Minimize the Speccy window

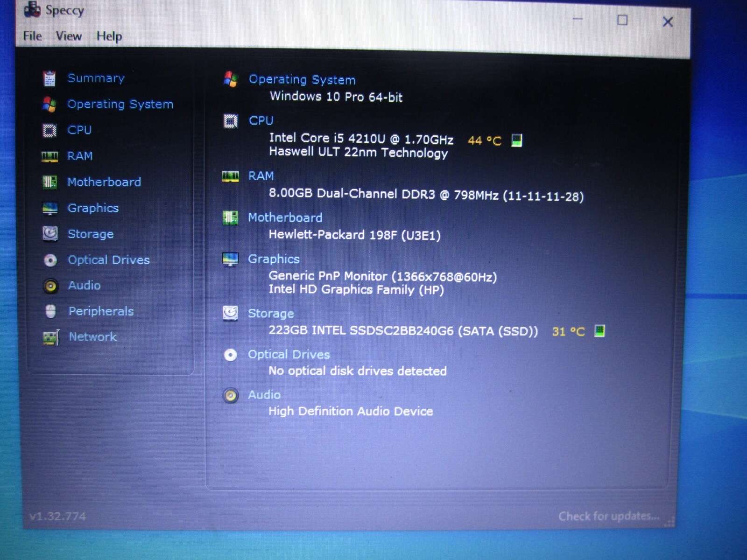578,19
